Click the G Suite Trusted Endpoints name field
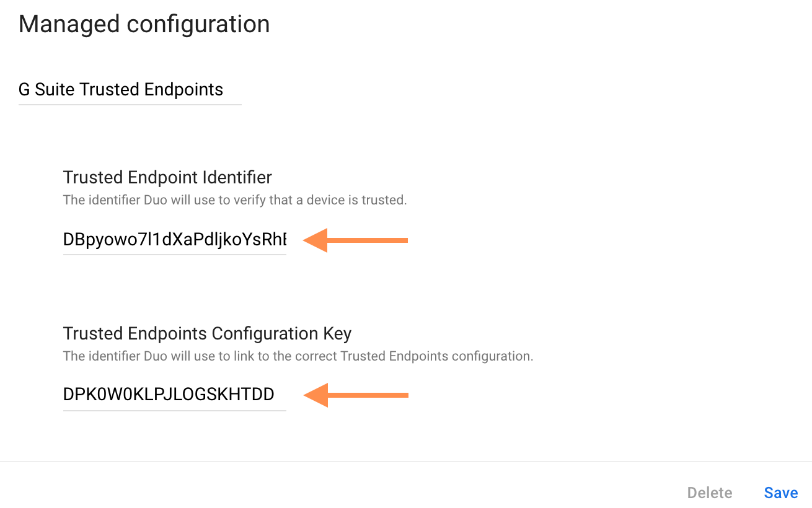 [121, 90]
